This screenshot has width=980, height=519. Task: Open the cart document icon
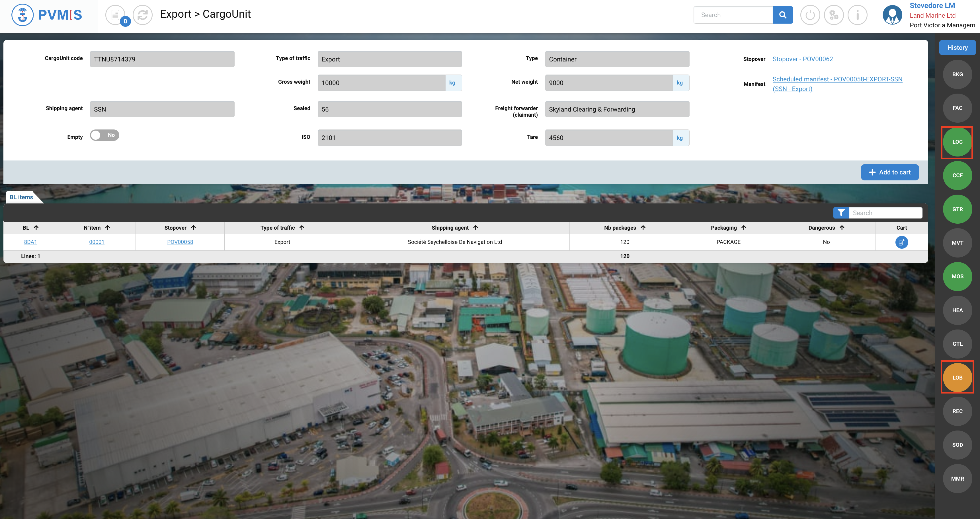(115, 15)
